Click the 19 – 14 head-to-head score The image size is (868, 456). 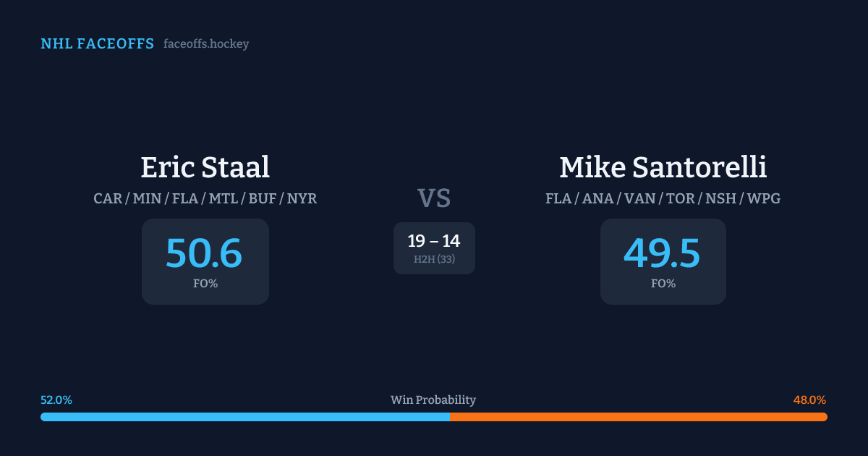pyautogui.click(x=434, y=241)
